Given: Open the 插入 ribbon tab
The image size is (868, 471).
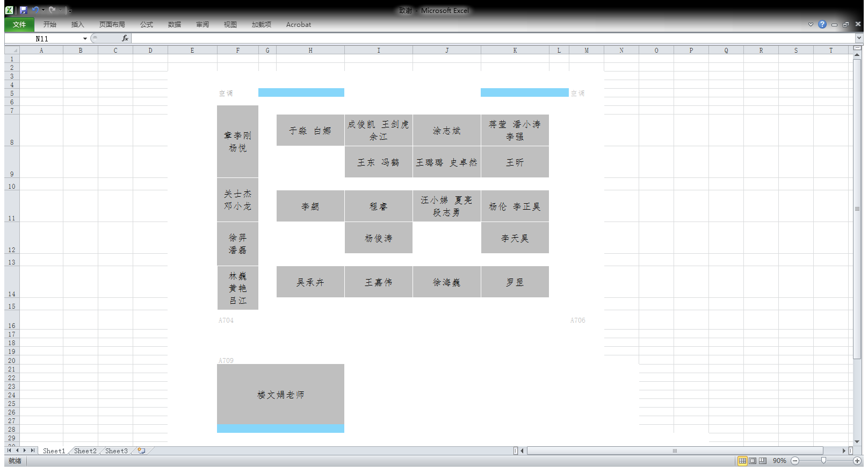Looking at the screenshot, I should click(x=78, y=25).
